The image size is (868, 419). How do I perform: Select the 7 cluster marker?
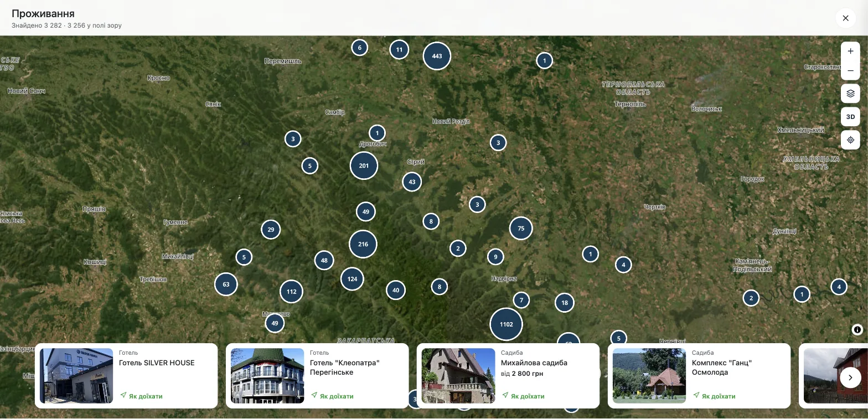(521, 300)
